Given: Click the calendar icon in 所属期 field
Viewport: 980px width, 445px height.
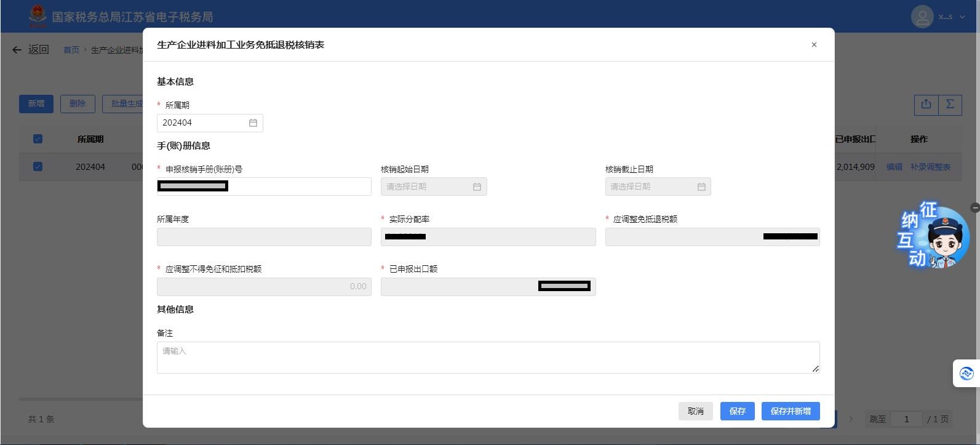Looking at the screenshot, I should click(x=253, y=123).
